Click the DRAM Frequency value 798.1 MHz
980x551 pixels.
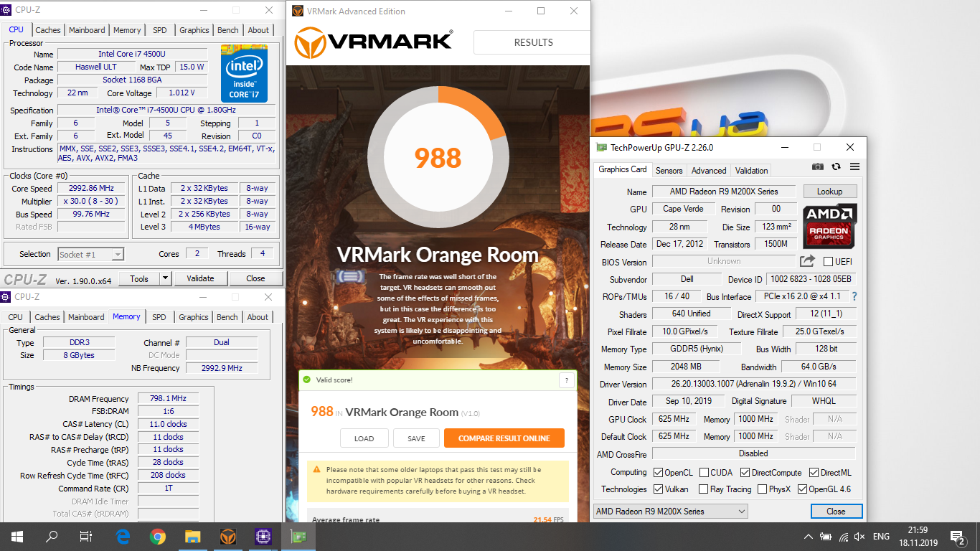pos(168,399)
